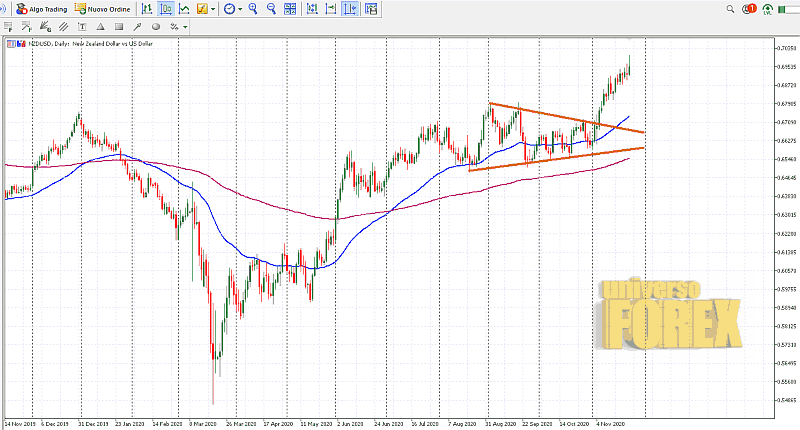Select the bar chart display icon

point(147,9)
